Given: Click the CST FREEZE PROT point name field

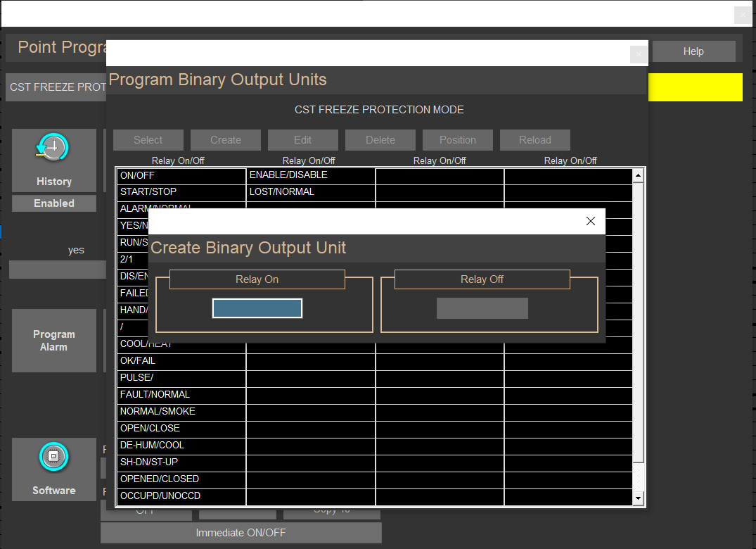Looking at the screenshot, I should [56, 87].
